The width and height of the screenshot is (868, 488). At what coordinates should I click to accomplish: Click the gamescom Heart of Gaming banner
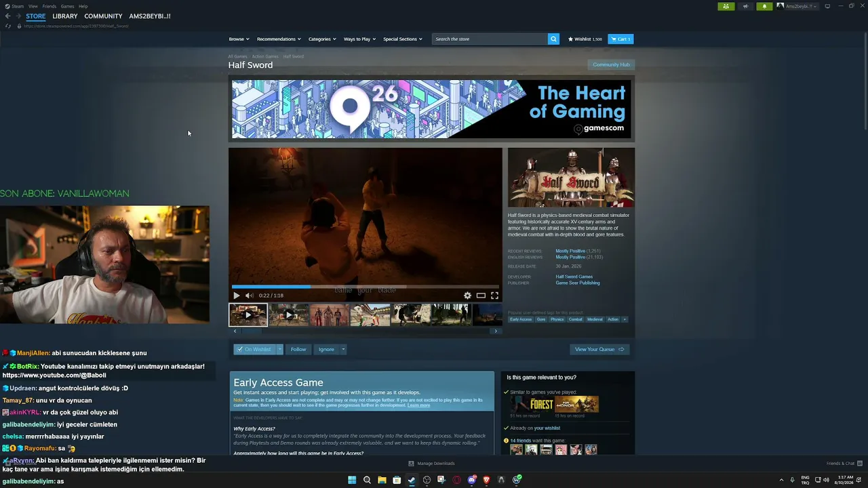[x=431, y=109]
